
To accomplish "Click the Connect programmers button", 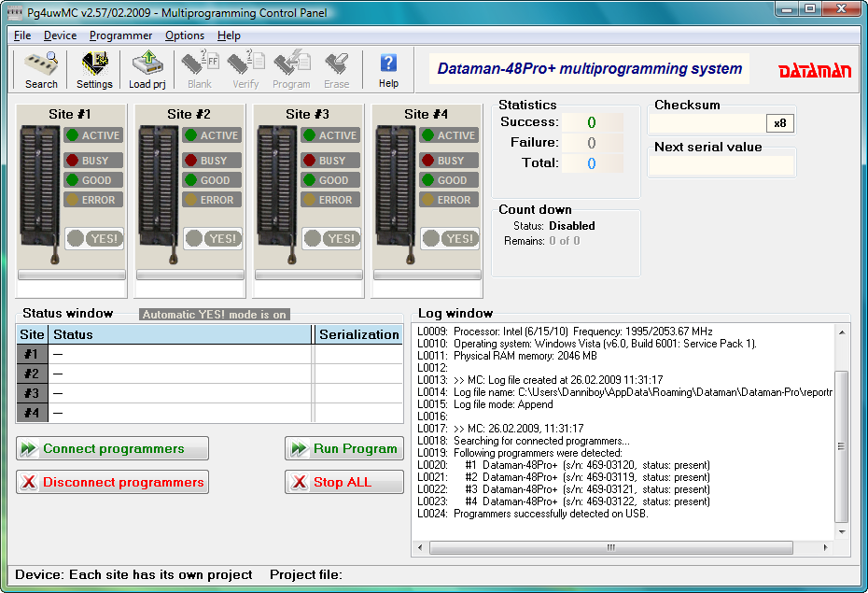I will 112,448.
